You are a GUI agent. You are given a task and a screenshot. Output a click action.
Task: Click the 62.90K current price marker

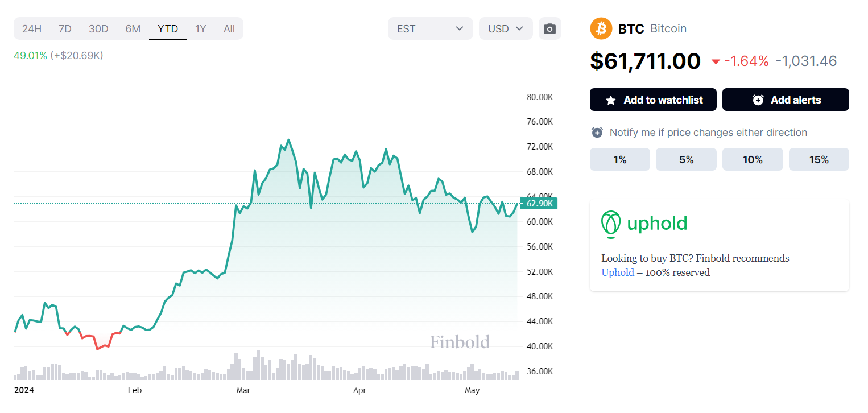point(539,204)
